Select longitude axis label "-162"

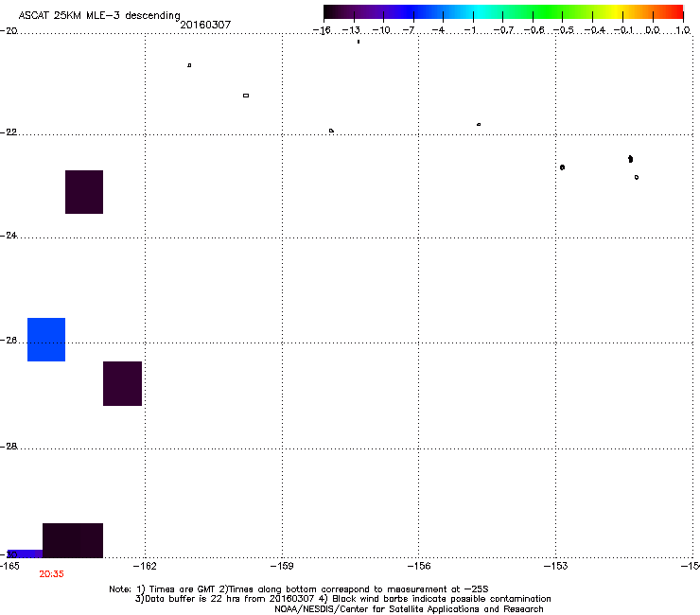tap(145, 566)
